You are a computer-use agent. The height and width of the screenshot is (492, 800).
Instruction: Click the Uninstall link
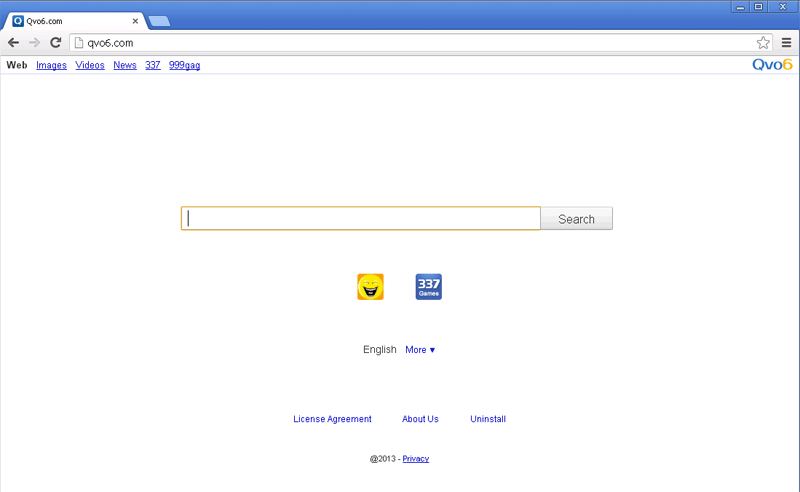tap(488, 419)
